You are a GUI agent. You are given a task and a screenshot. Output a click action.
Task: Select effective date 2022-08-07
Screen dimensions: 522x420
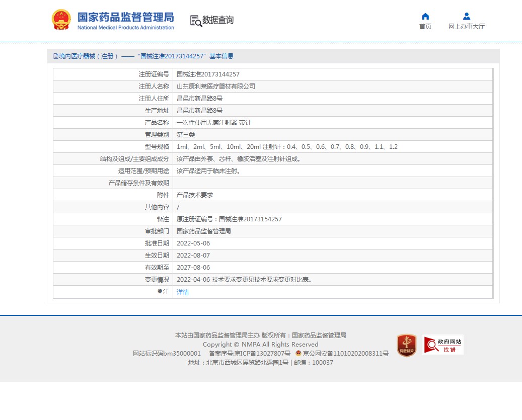click(193, 256)
